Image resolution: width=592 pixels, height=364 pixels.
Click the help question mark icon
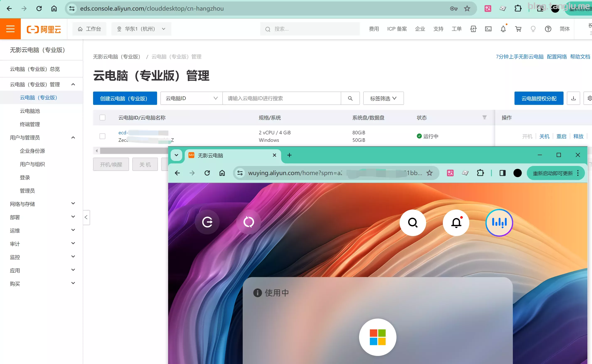[548, 29]
